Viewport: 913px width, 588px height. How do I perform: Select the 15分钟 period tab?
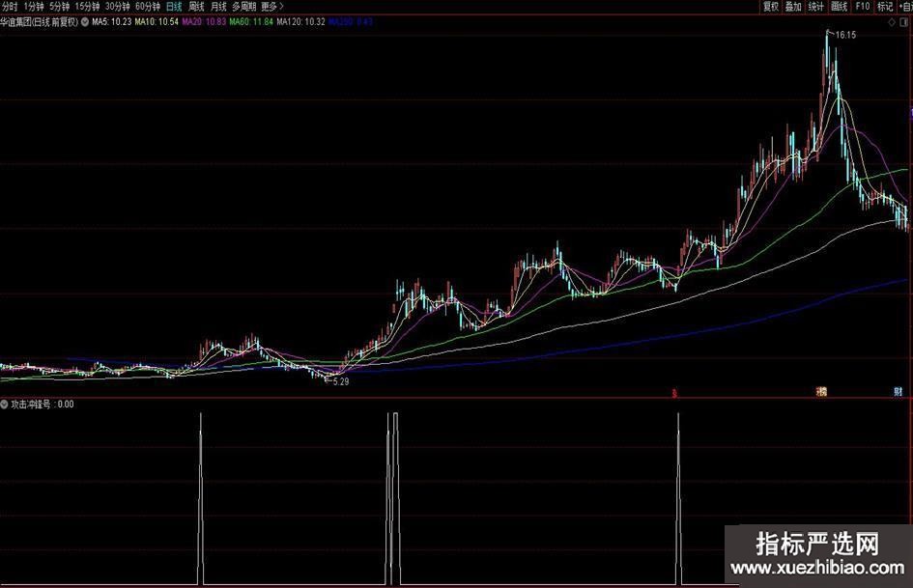[x=87, y=7]
